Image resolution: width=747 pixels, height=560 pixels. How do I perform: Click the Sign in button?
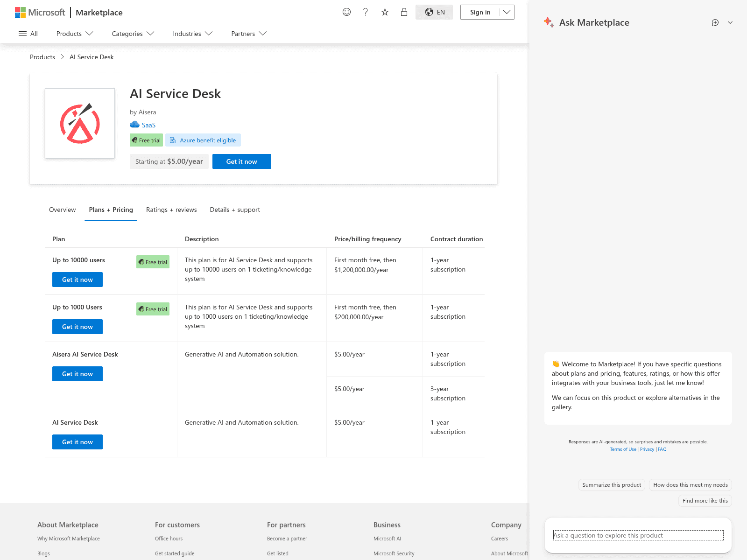point(480,12)
